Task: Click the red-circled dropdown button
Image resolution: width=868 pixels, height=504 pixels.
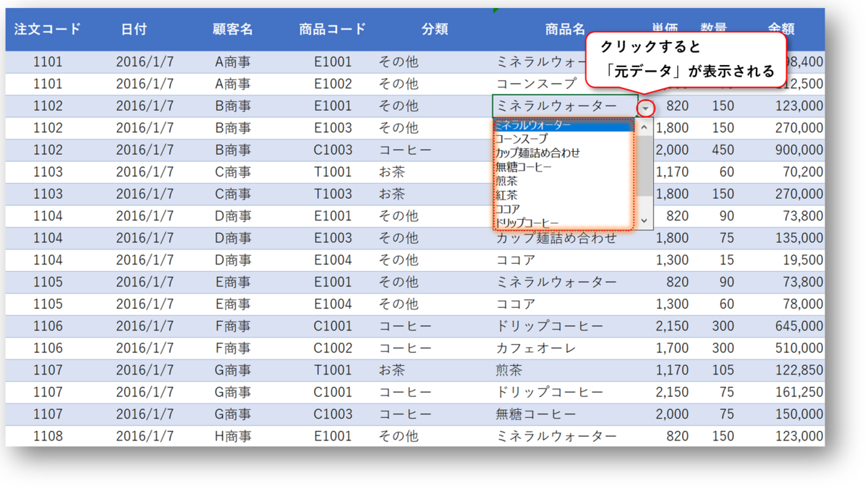Action: point(644,106)
